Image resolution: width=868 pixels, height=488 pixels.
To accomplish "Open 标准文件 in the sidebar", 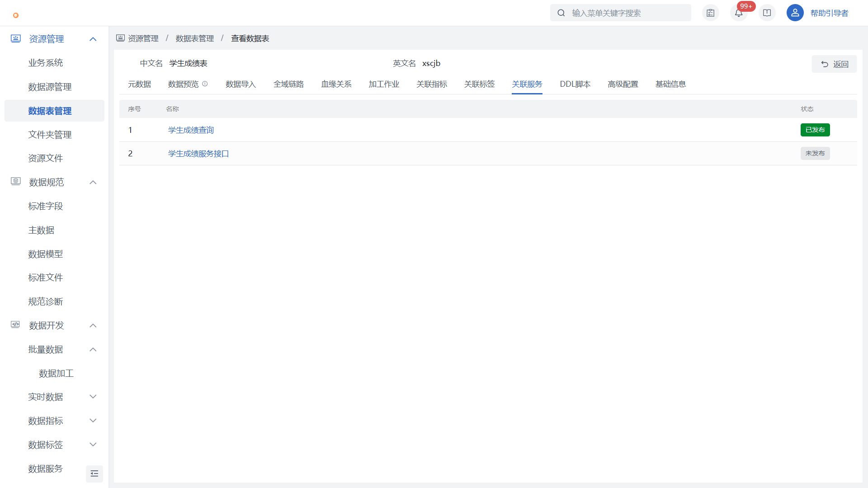I will [46, 277].
